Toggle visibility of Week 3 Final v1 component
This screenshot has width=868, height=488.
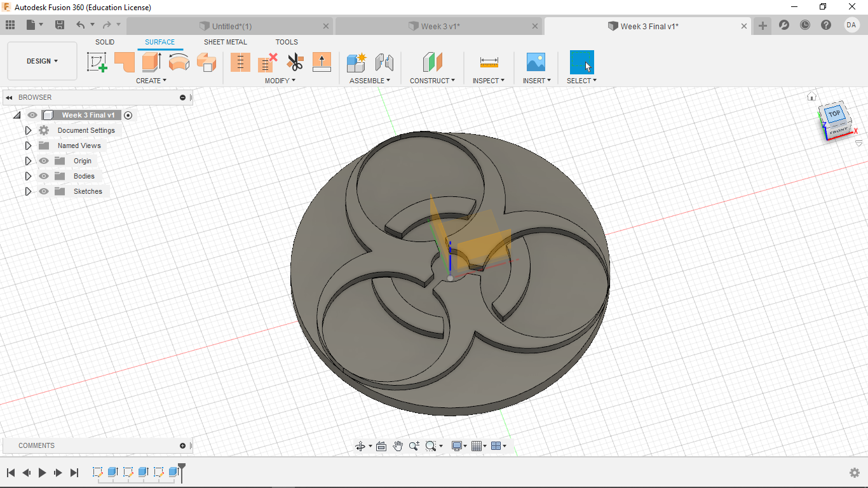point(32,115)
